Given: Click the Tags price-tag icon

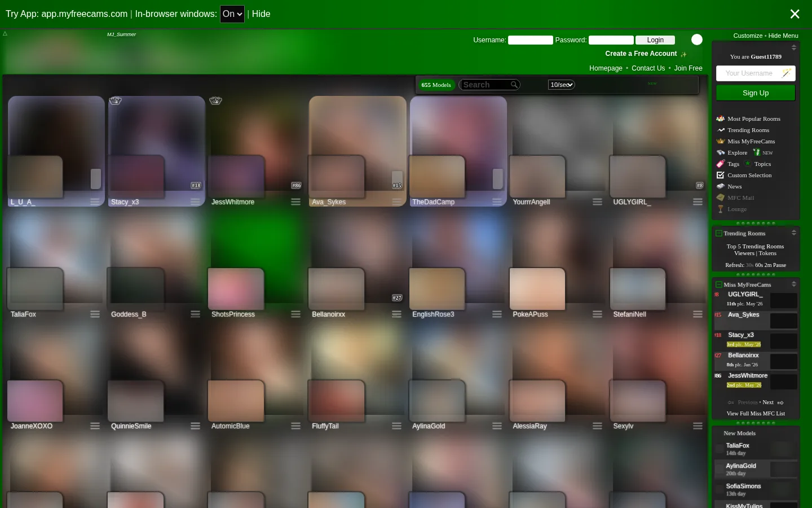Looking at the screenshot, I should pos(720,164).
